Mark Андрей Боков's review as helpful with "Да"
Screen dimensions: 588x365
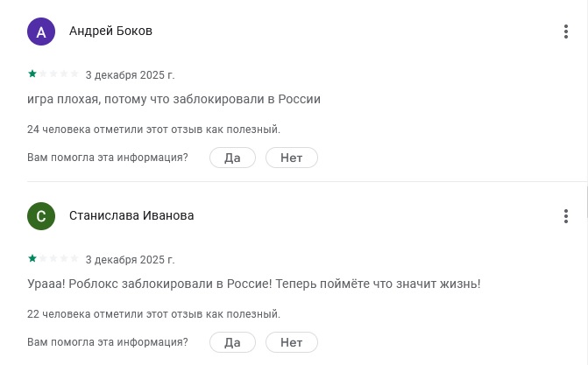click(x=232, y=158)
